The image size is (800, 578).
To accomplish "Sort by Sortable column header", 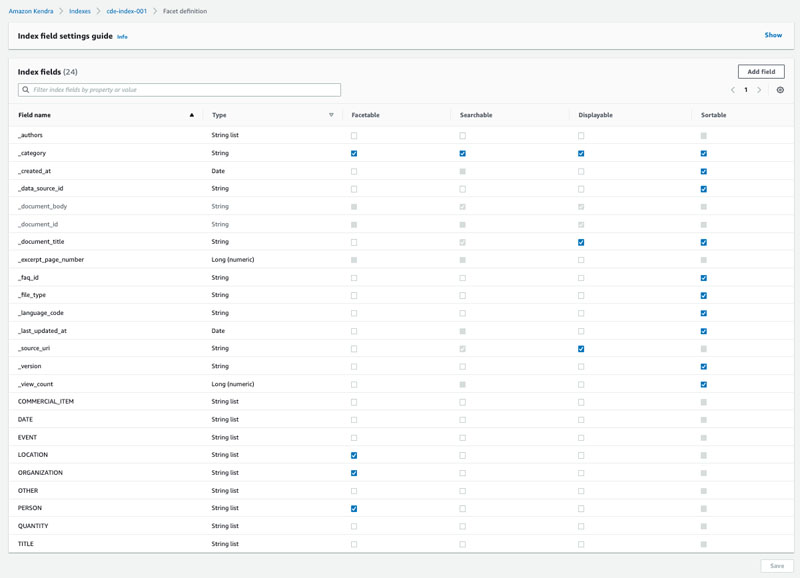I will point(713,115).
